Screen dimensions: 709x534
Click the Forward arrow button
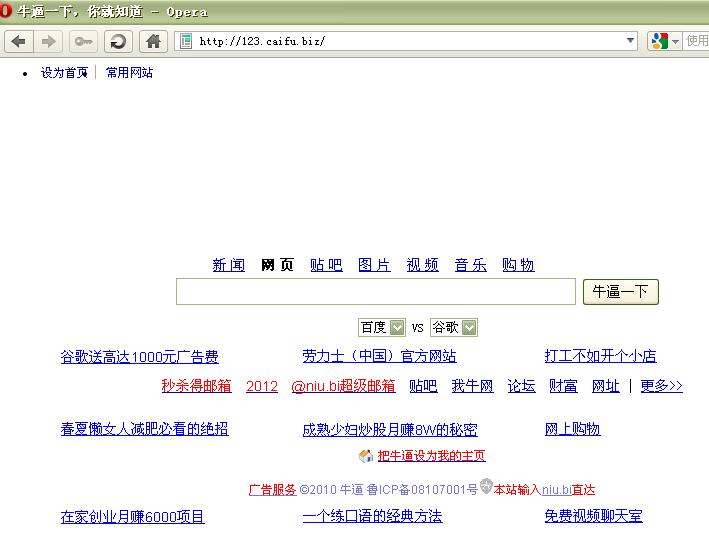[x=48, y=42]
